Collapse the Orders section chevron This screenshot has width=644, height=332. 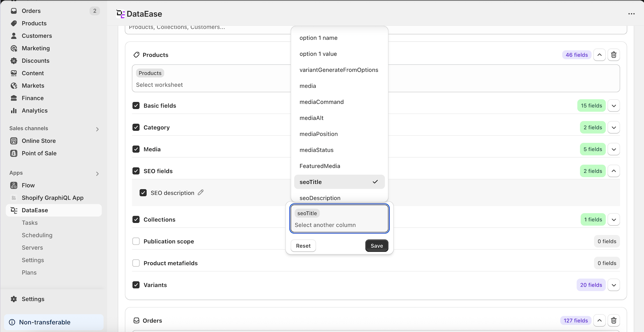(x=600, y=320)
